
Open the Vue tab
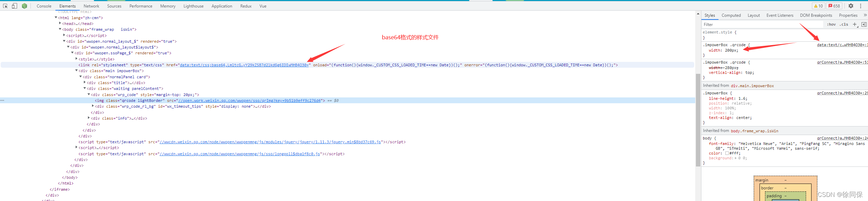click(263, 6)
